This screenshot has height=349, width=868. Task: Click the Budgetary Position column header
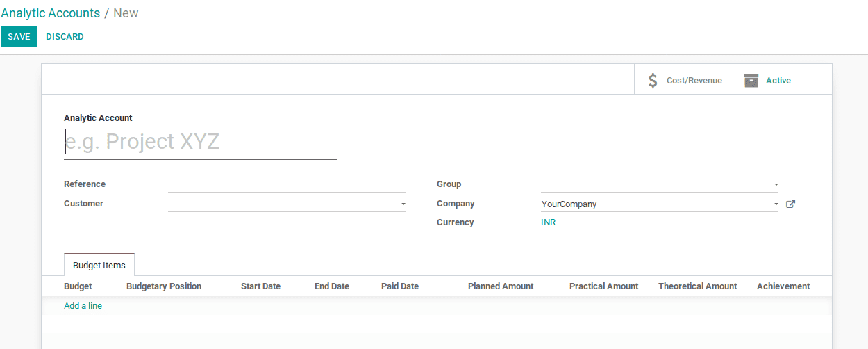pos(164,286)
